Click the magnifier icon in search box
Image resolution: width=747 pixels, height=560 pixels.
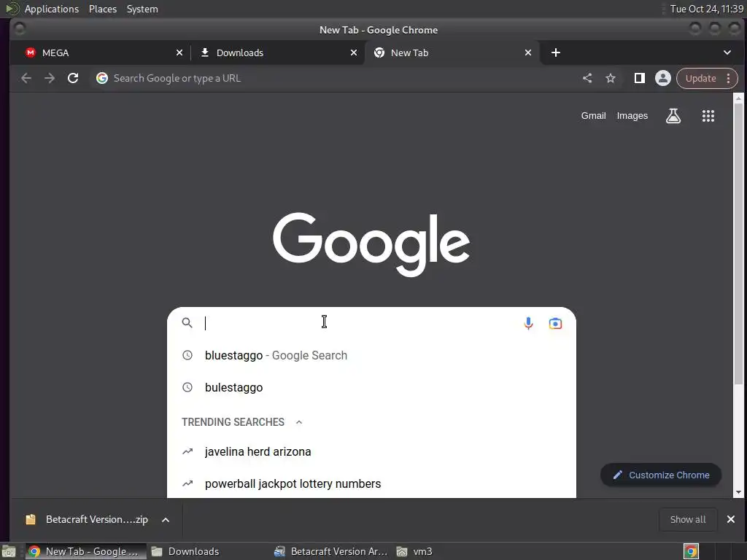187,323
